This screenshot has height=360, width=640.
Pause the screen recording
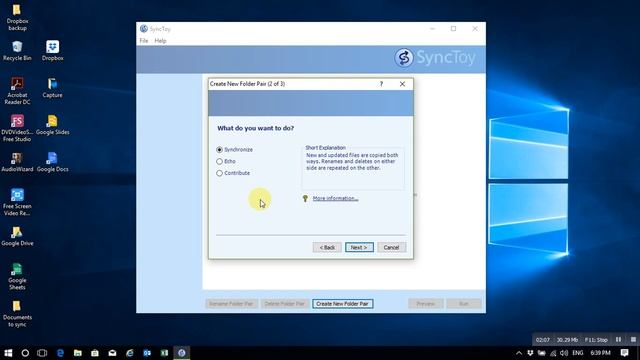(x=618, y=340)
